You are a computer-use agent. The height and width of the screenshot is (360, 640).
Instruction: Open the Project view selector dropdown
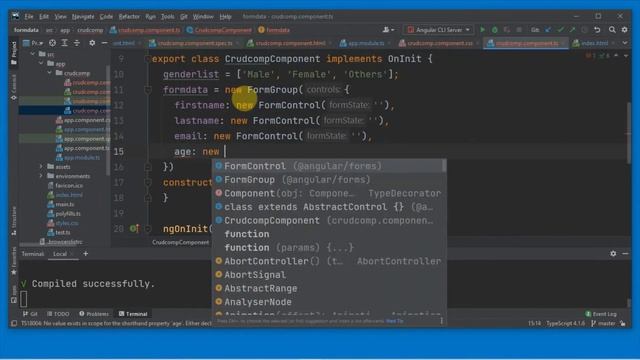33,43
